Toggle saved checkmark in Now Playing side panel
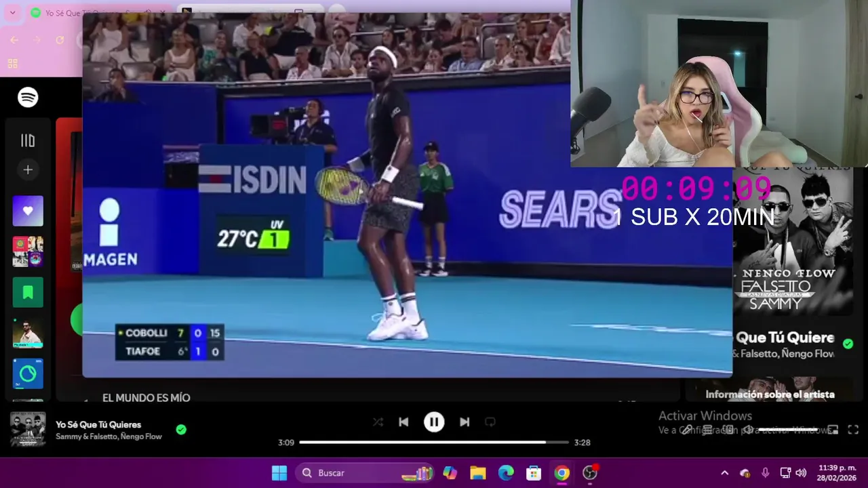 tap(848, 344)
